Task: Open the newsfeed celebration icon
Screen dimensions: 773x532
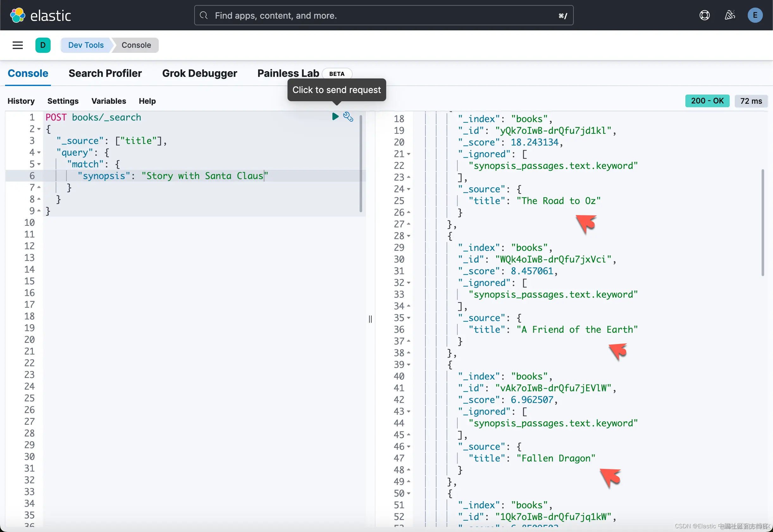Action: point(730,15)
